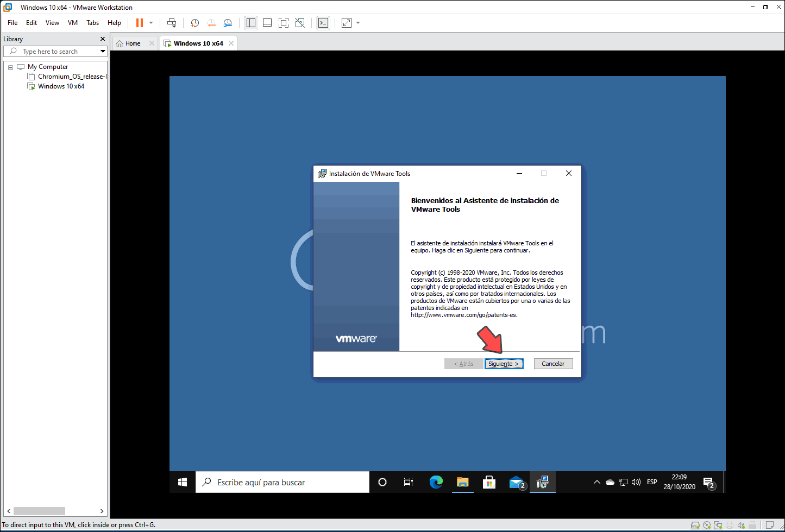Click the hard disk status bar icon

695,525
